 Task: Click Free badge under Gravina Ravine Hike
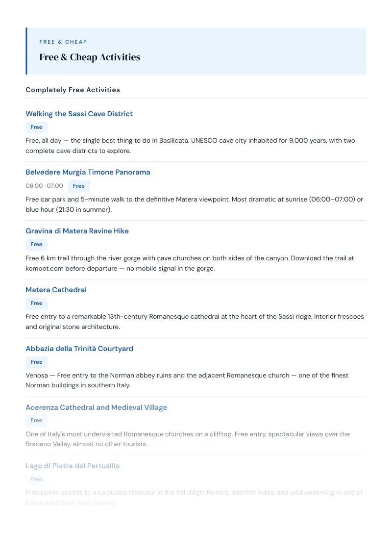[36, 245]
